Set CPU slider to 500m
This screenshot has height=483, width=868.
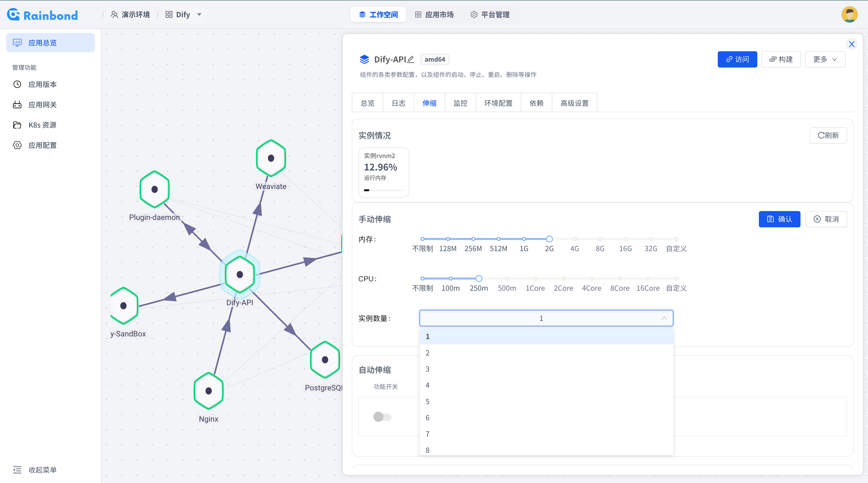pyautogui.click(x=507, y=279)
